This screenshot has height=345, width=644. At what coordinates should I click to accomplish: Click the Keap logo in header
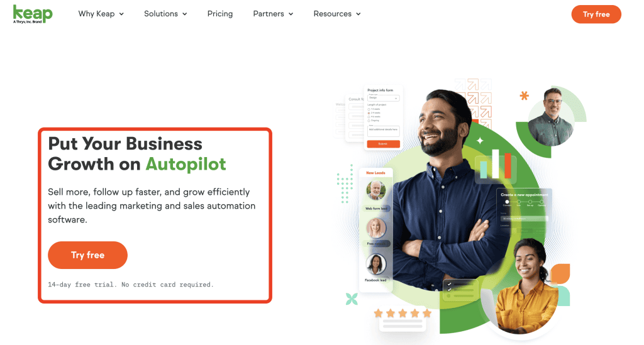click(33, 14)
